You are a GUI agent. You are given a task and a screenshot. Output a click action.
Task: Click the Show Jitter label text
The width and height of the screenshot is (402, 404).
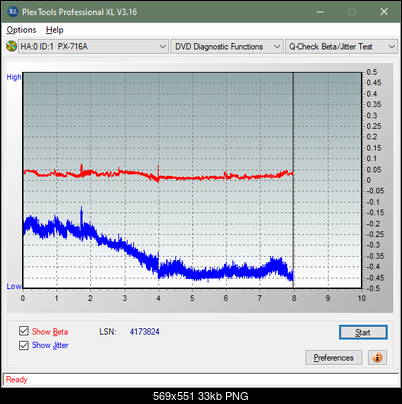point(50,345)
